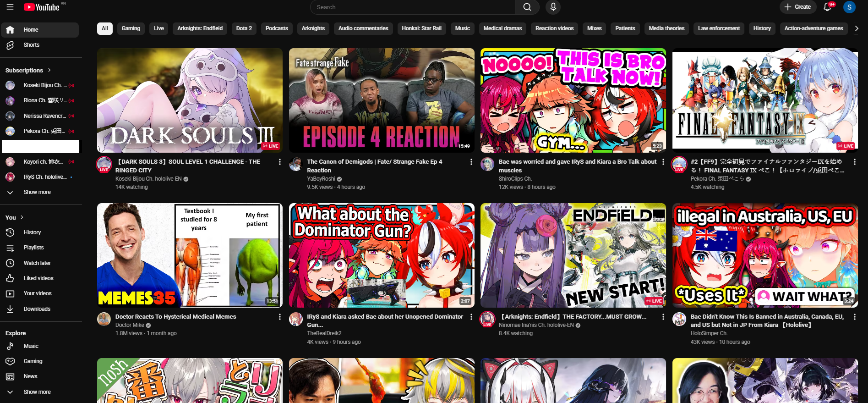Filter feed by Gaming chip
Image resolution: width=868 pixels, height=403 pixels.
[131, 28]
